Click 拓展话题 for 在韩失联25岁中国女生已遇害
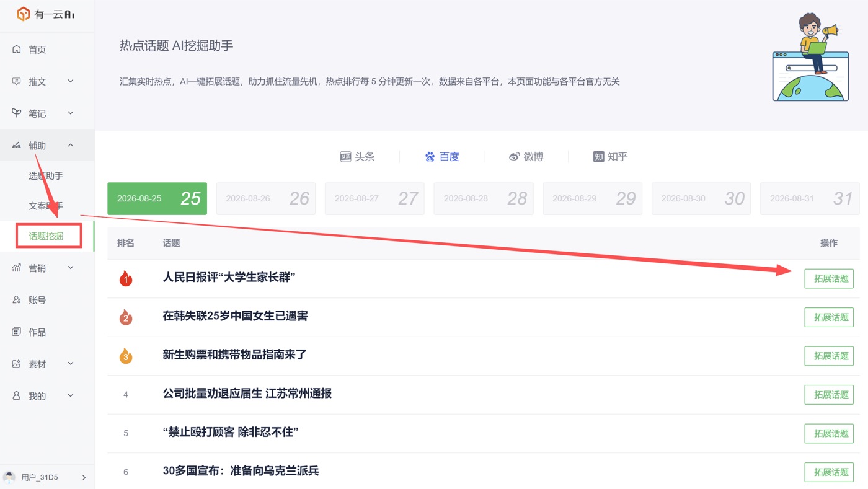 (x=829, y=317)
